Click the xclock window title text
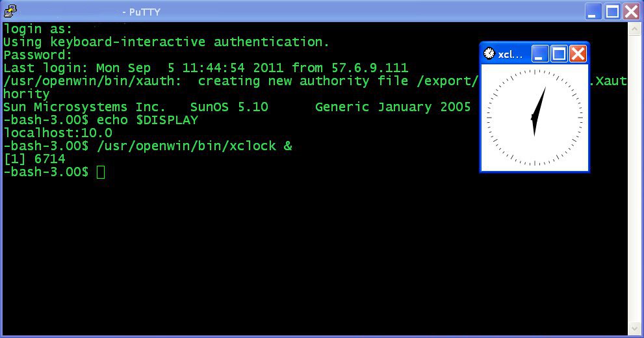The image size is (644, 338). pyautogui.click(x=510, y=54)
